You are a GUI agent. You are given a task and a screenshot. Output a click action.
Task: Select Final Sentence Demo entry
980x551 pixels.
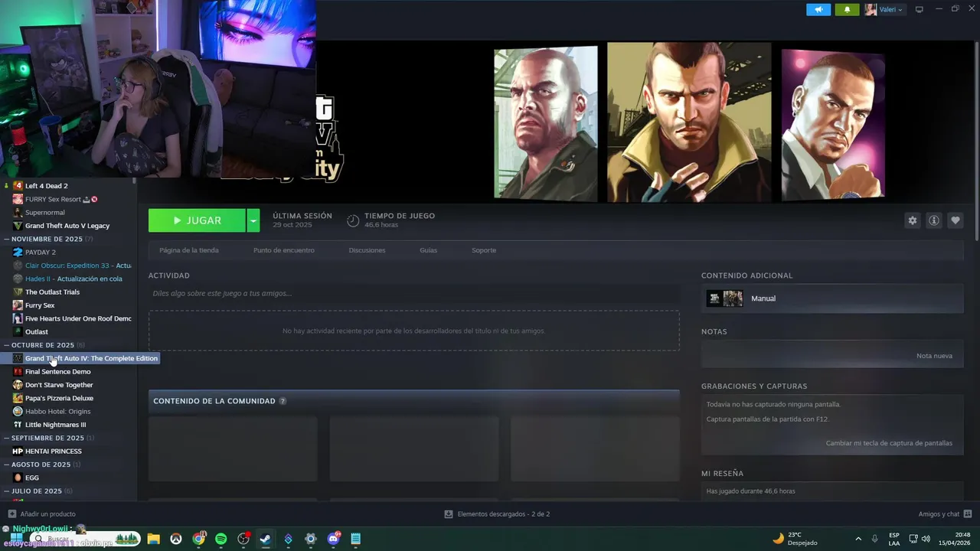(57, 372)
